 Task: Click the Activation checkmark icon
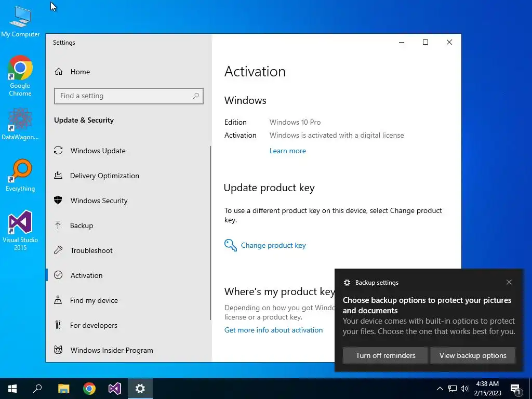58,275
